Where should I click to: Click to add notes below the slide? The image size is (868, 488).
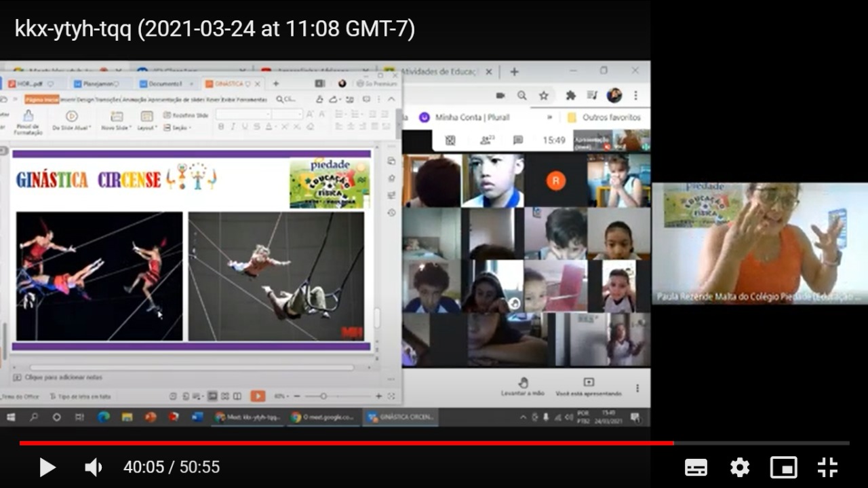(64, 377)
